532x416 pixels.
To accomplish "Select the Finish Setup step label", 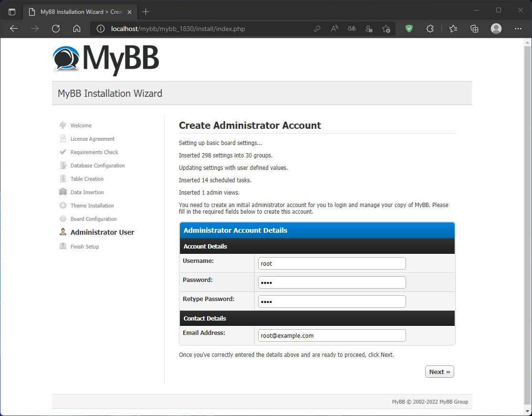I will 85,247.
